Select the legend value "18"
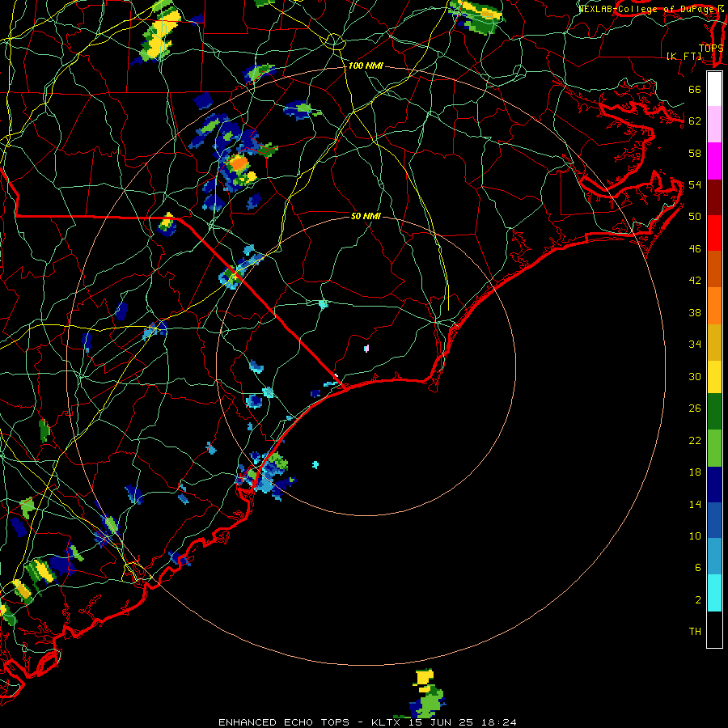Image resolution: width=728 pixels, height=728 pixels. coord(695,472)
